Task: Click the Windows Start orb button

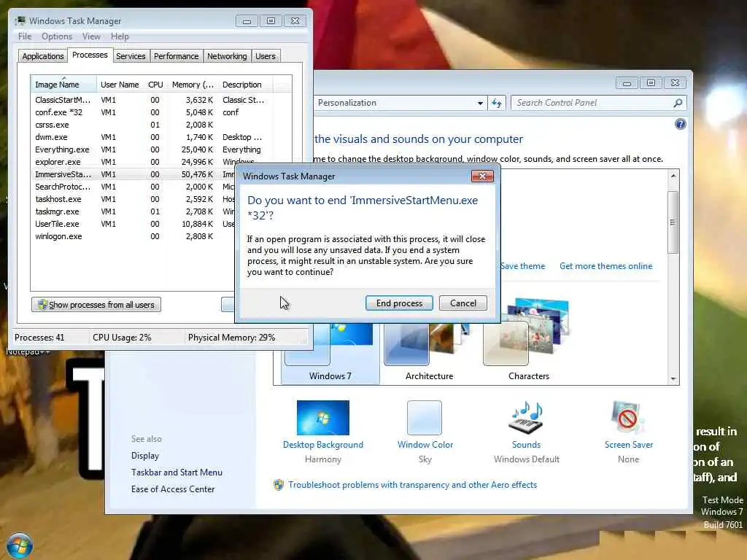Action: pyautogui.click(x=20, y=545)
